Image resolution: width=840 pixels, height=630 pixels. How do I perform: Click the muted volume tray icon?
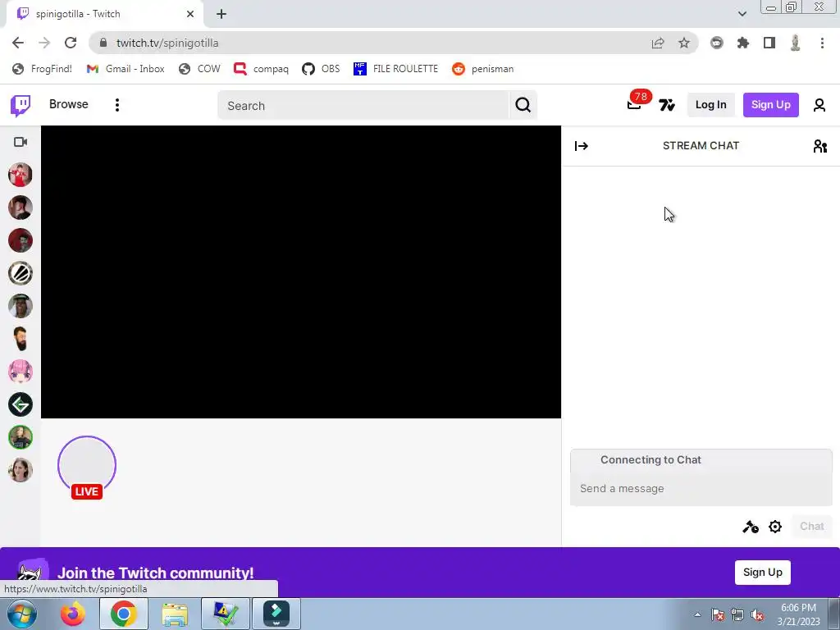tap(757, 614)
